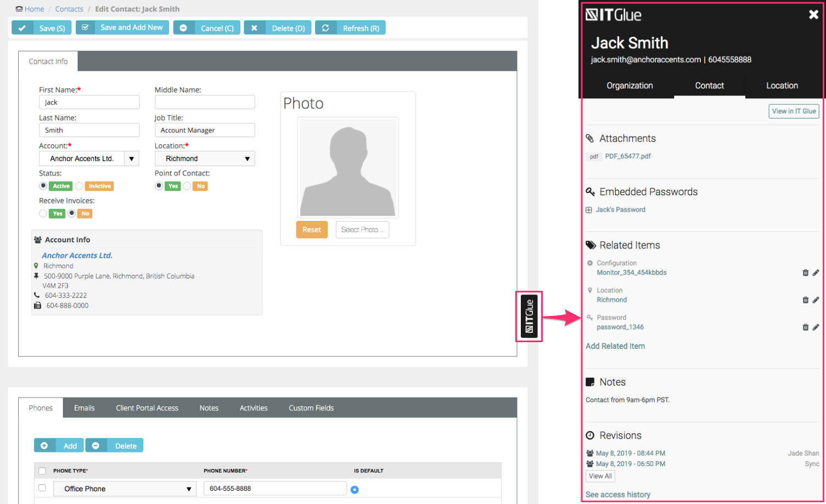826x504 pixels.
Task: Click the contact photo placeholder image
Action: click(347, 167)
